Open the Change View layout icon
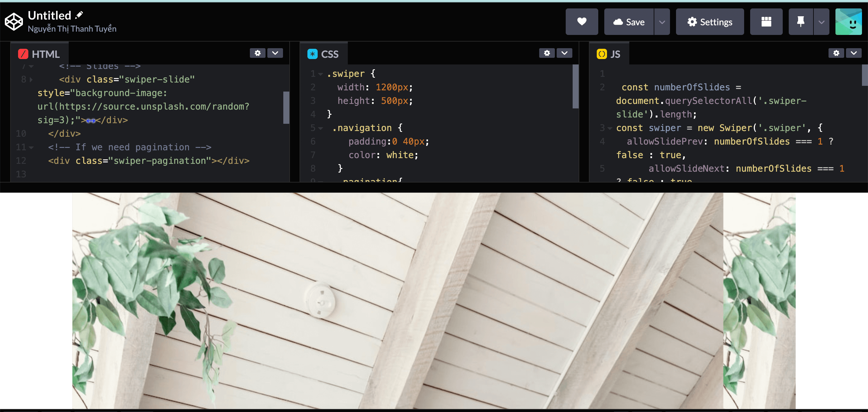 (766, 22)
